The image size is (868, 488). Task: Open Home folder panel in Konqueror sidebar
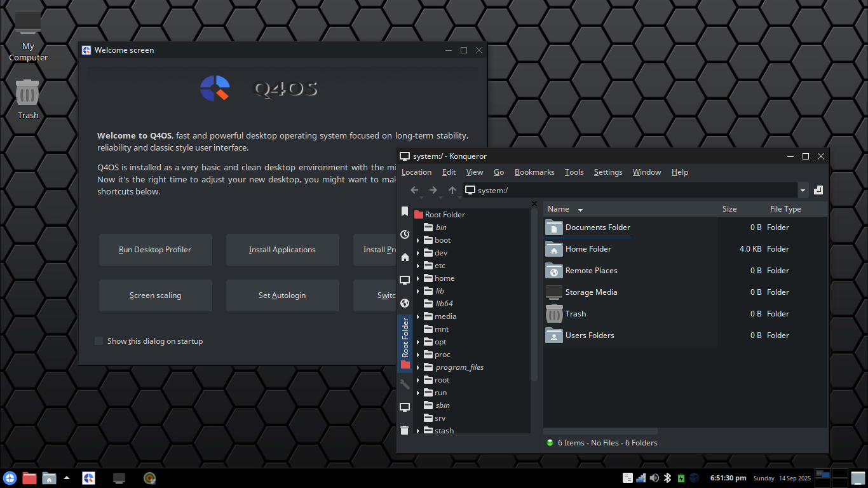[405, 257]
